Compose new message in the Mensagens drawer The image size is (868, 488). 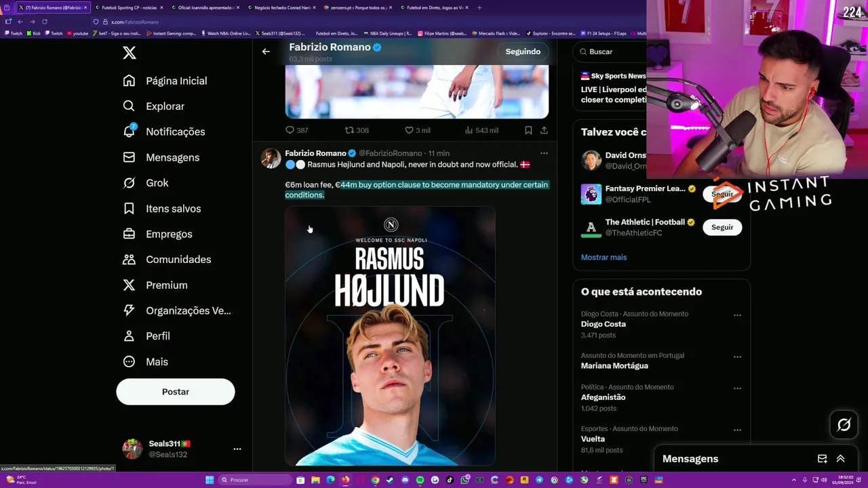pyautogui.click(x=823, y=459)
